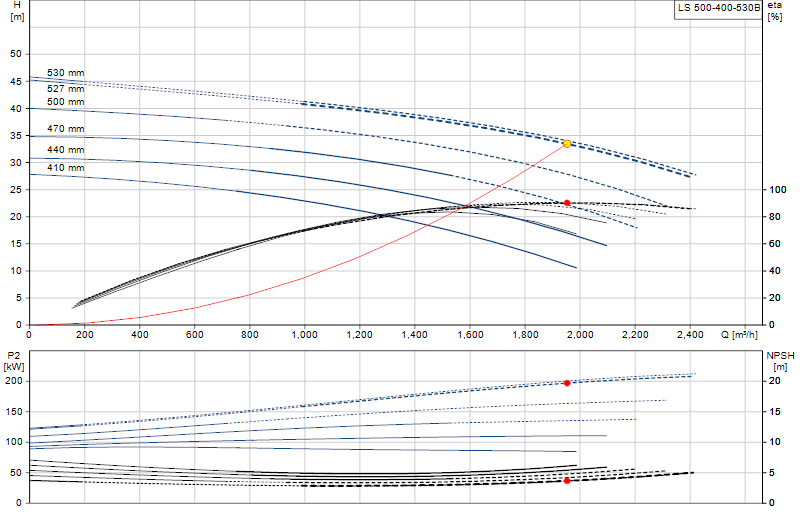
Task: Click the 1,000 tick on flow axis
Action: [305, 335]
